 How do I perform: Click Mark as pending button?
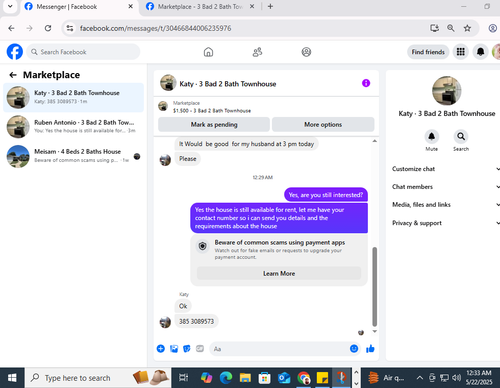(x=214, y=124)
